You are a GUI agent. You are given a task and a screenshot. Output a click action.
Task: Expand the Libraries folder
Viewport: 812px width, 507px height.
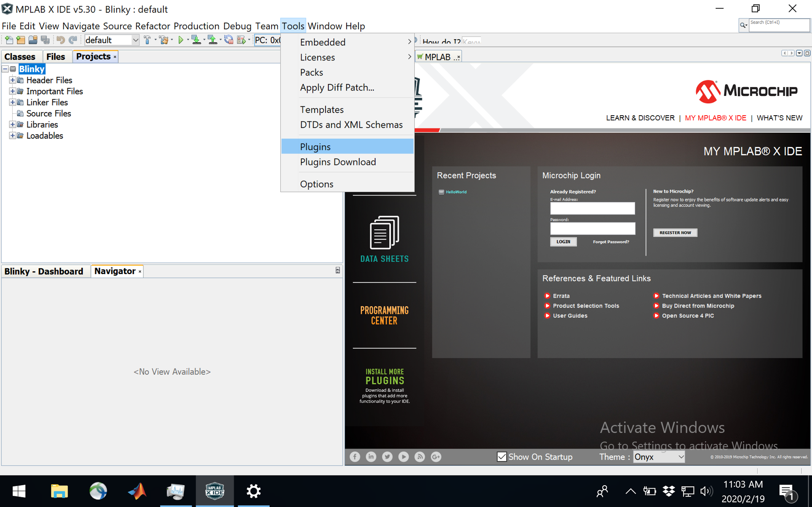click(12, 124)
